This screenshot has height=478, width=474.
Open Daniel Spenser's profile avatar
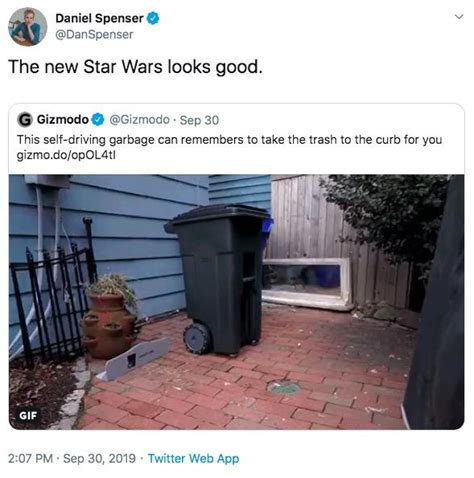[x=28, y=27]
